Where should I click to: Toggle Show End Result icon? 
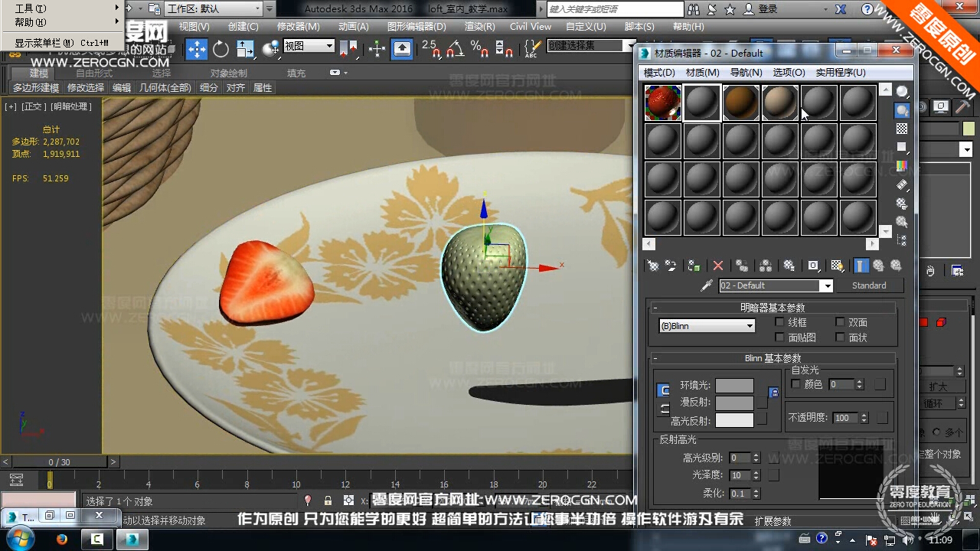861,266
